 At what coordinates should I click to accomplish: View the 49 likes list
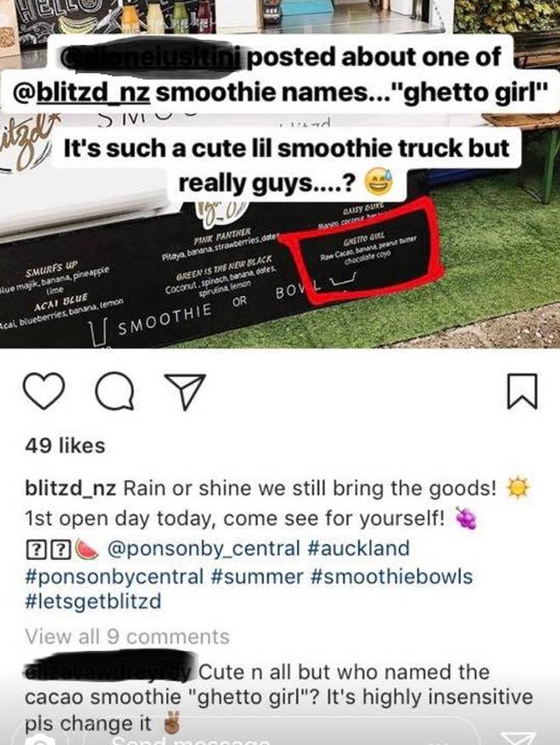(65, 445)
